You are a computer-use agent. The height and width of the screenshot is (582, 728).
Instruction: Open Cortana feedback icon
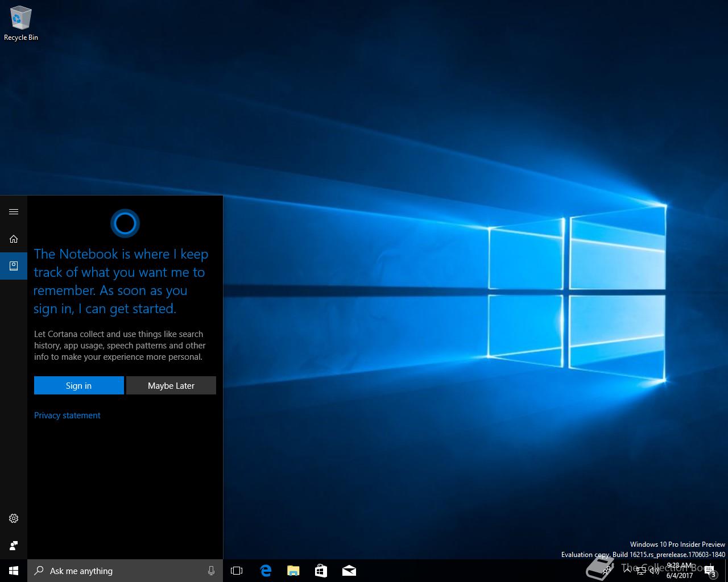(14, 546)
